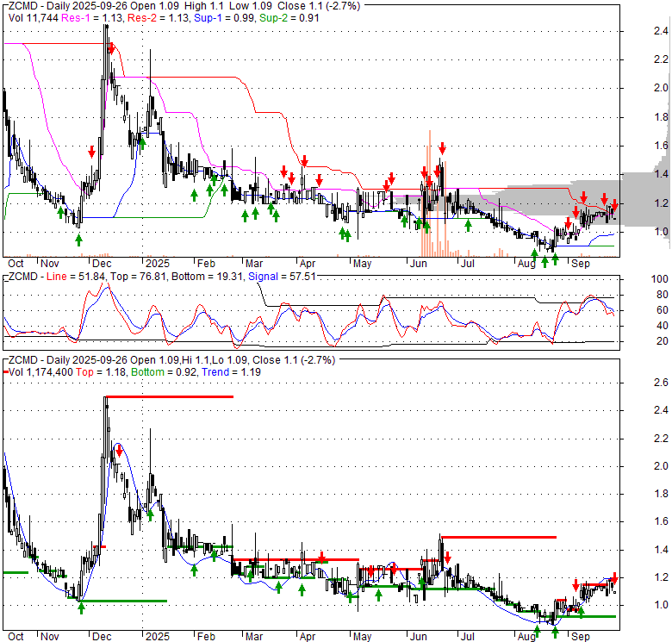Click the green arrow under late-November low, bottom chart

tap(82, 608)
